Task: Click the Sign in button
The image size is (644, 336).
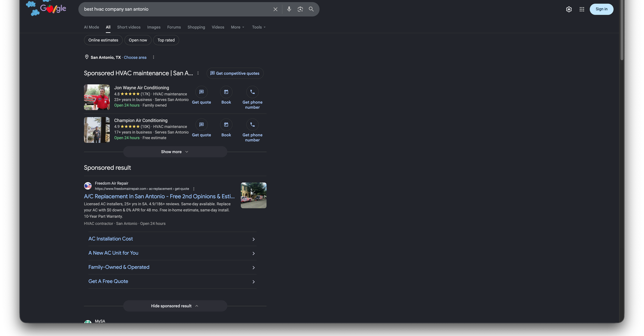Action: (601, 9)
